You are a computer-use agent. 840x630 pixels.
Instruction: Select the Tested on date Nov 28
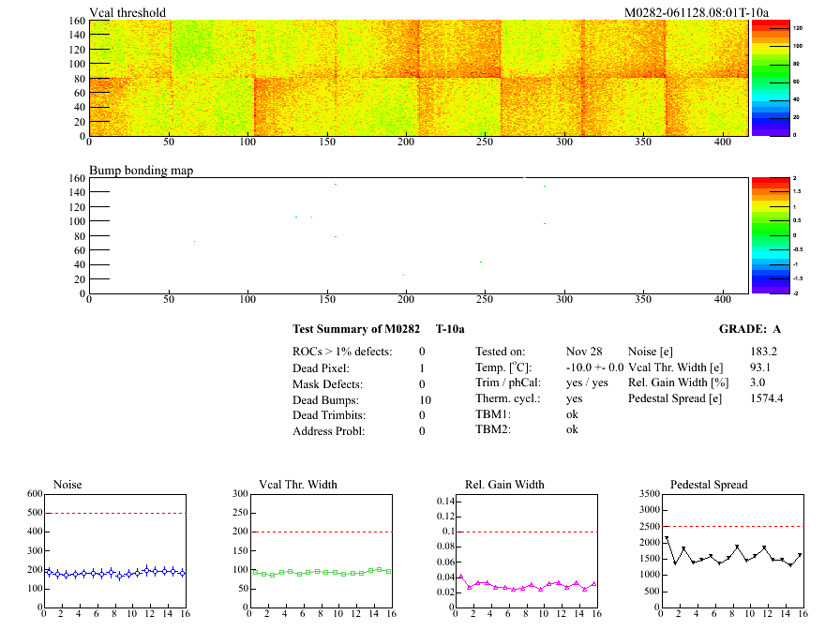(584, 351)
